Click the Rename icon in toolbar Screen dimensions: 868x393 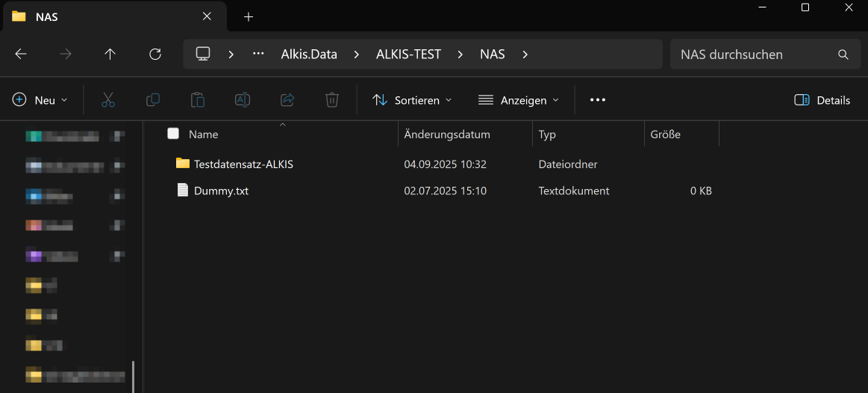point(243,100)
